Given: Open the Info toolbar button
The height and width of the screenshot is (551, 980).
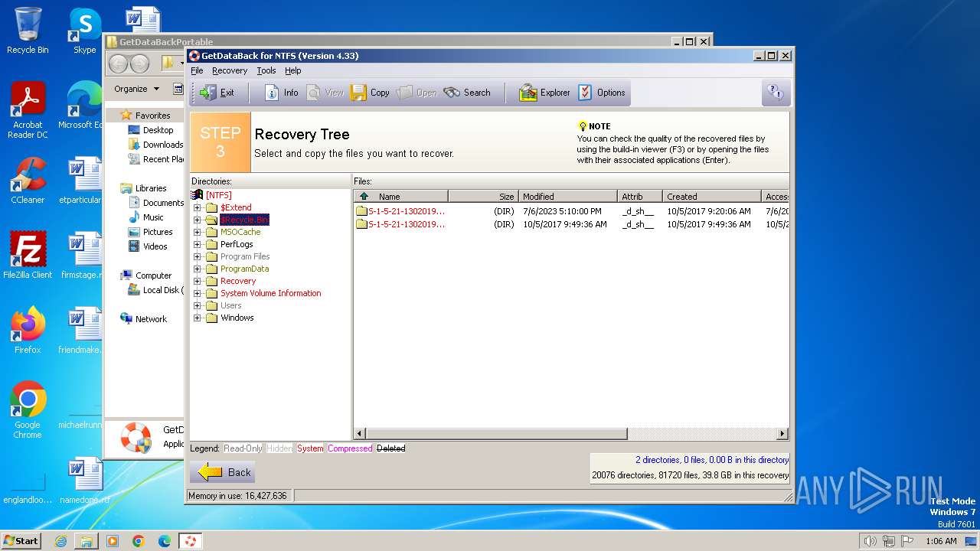Looking at the screenshot, I should pos(281,93).
